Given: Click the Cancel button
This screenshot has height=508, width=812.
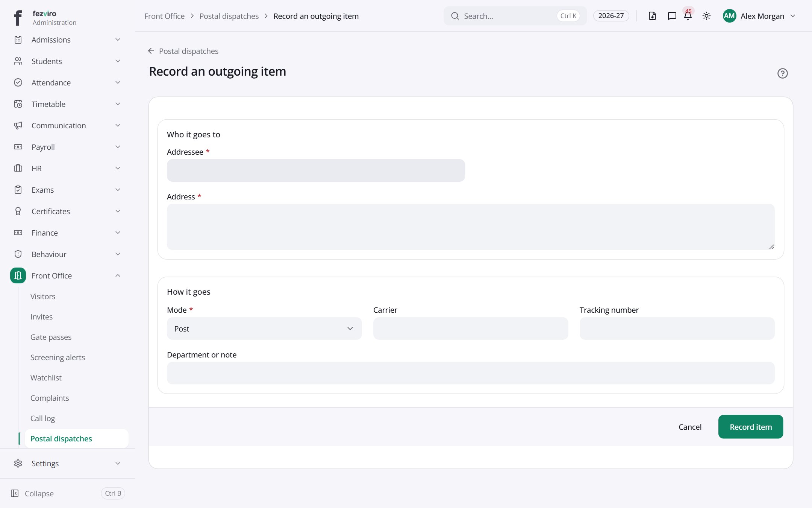Looking at the screenshot, I should (690, 427).
